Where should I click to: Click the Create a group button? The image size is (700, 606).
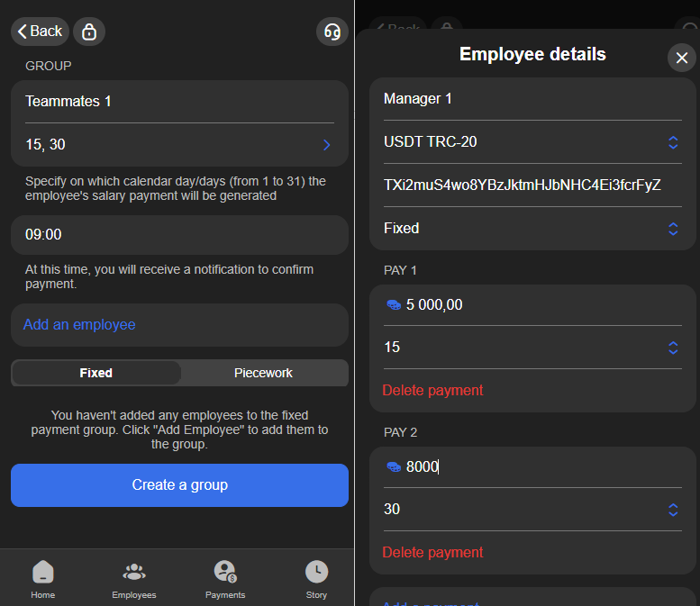pyautogui.click(x=179, y=485)
